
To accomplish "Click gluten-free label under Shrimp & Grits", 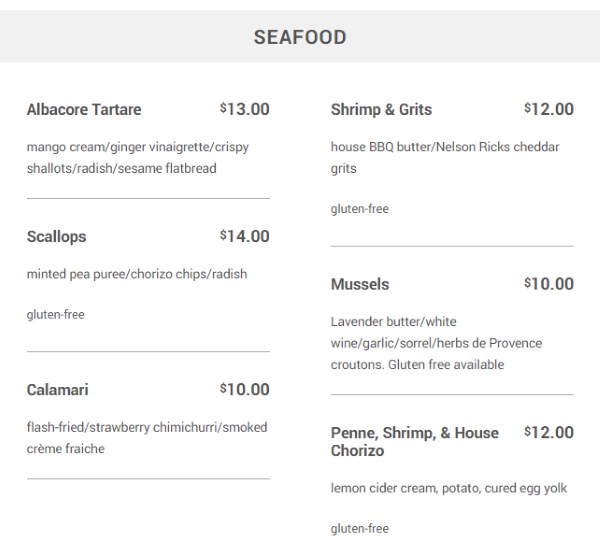I will (x=360, y=209).
